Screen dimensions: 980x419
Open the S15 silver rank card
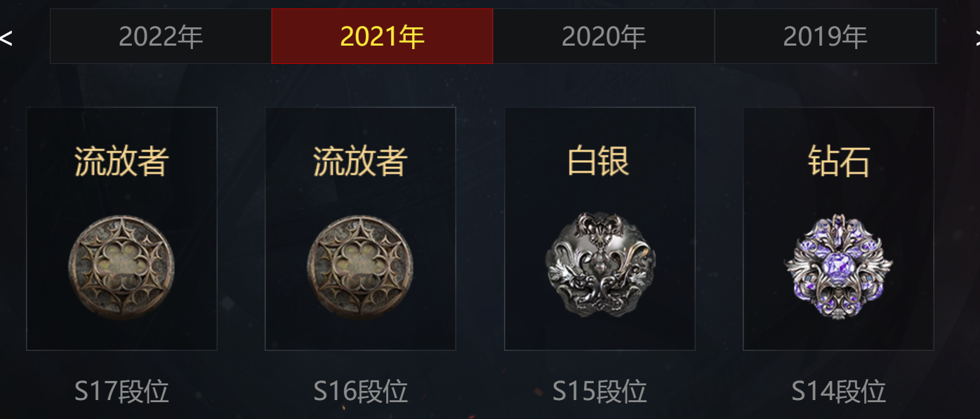600,229
